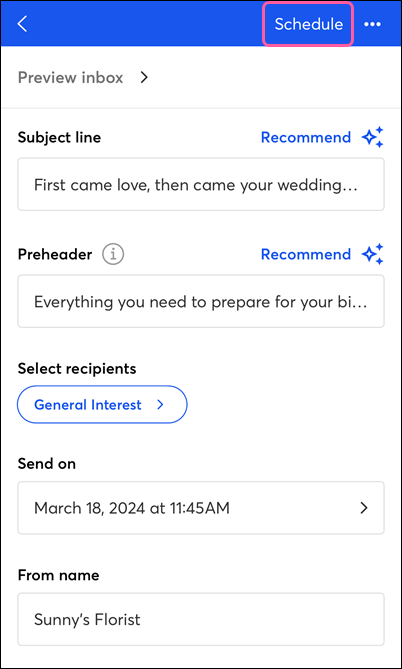402x669 pixels.
Task: Open Preview inbox
Action: point(70,78)
